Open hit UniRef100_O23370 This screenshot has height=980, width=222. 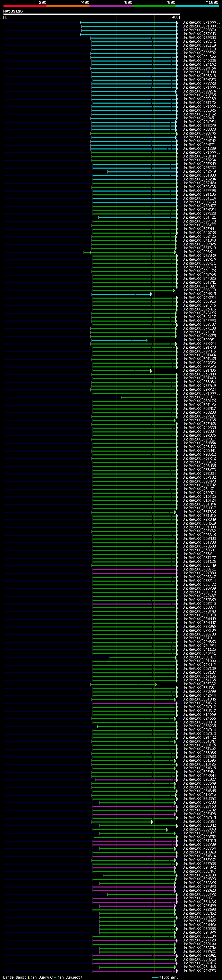tap(199, 30)
